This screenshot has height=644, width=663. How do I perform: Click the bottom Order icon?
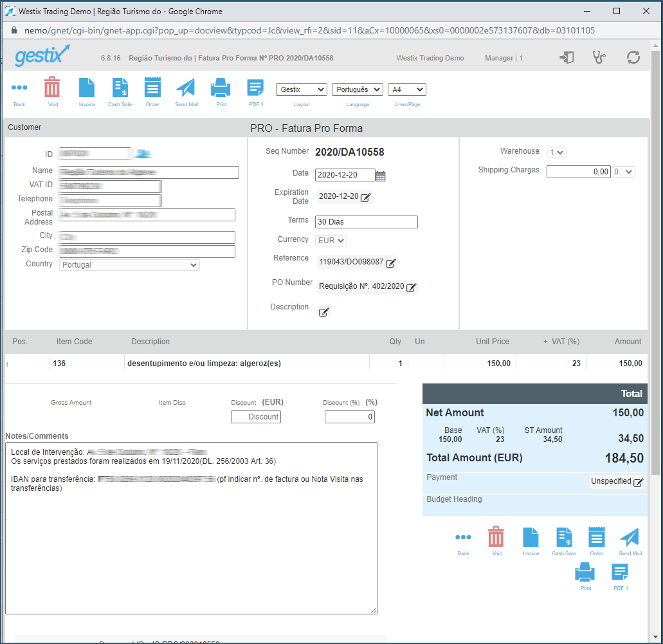click(597, 537)
